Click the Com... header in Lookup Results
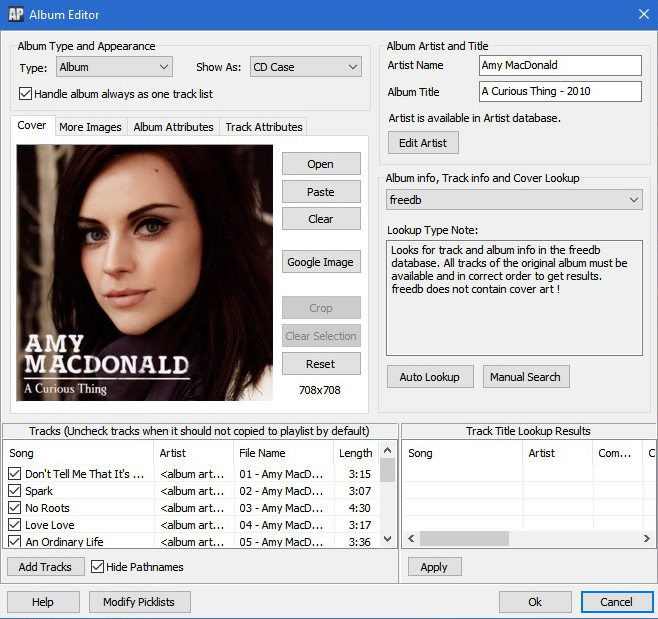Viewport: 658px width, 619px height. pos(617,453)
